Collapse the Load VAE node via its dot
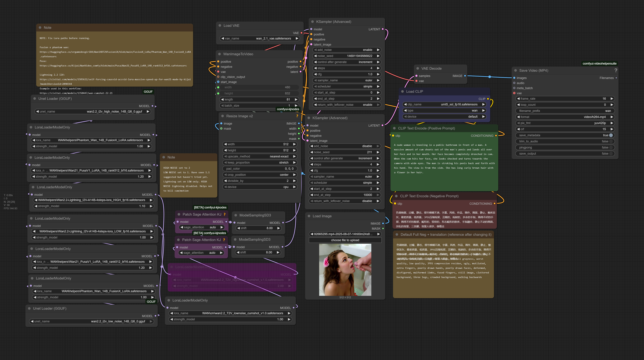This screenshot has width=644, height=360. point(220,25)
